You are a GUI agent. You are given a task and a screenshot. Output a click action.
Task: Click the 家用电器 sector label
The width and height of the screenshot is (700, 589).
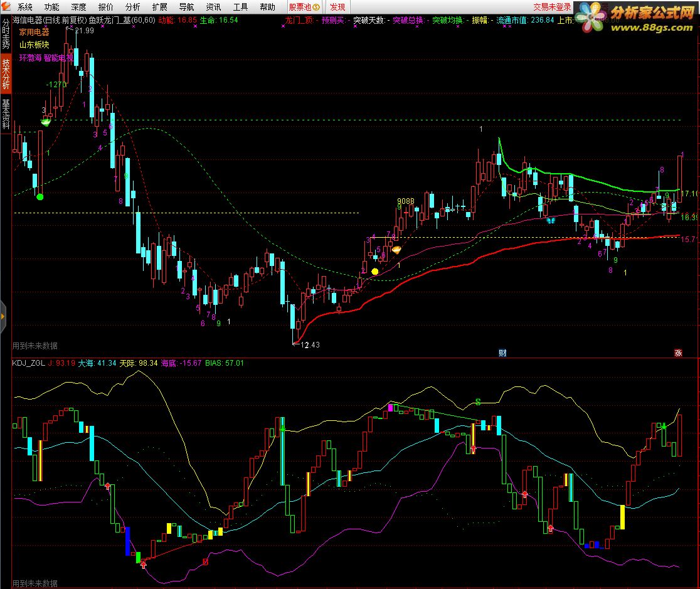[34, 32]
